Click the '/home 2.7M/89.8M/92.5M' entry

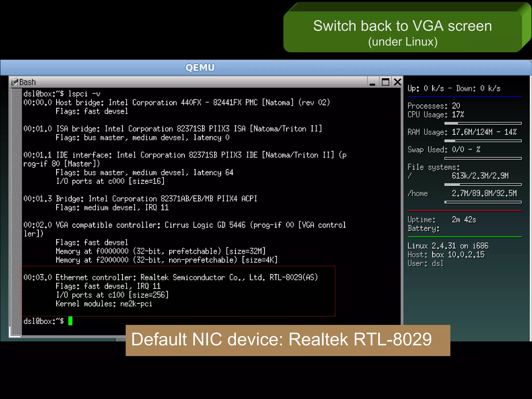tap(462, 194)
